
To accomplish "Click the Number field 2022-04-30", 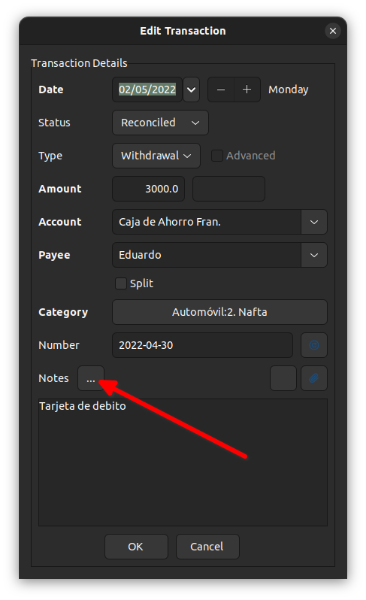I will point(203,345).
